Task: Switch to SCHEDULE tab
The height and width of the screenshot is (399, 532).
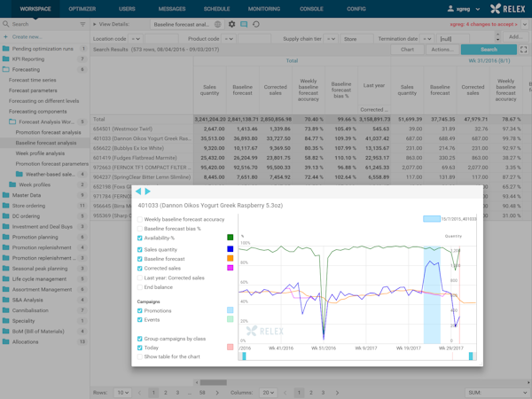Action: pyautogui.click(x=216, y=9)
